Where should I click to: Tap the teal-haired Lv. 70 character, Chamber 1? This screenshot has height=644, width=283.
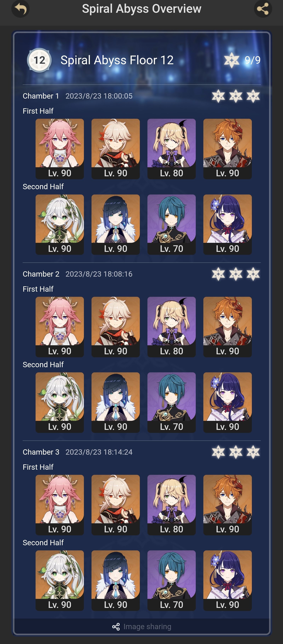171,225
